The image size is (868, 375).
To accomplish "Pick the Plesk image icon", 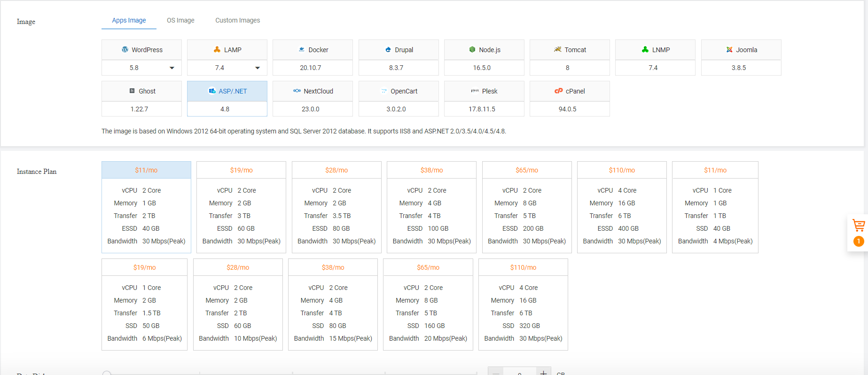I will (475, 91).
